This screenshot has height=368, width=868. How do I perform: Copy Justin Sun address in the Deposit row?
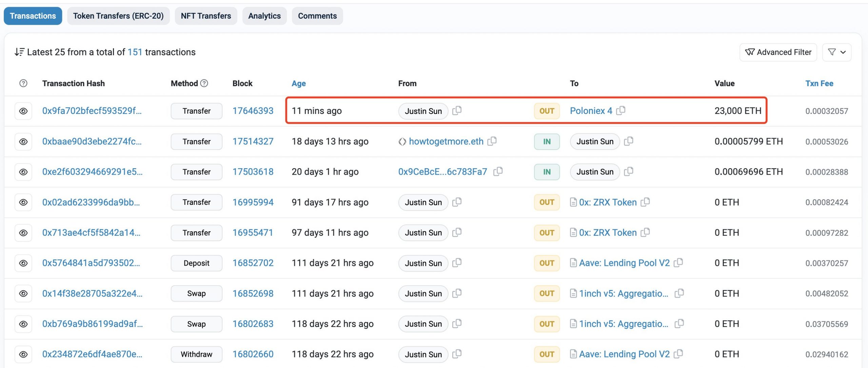tap(457, 263)
